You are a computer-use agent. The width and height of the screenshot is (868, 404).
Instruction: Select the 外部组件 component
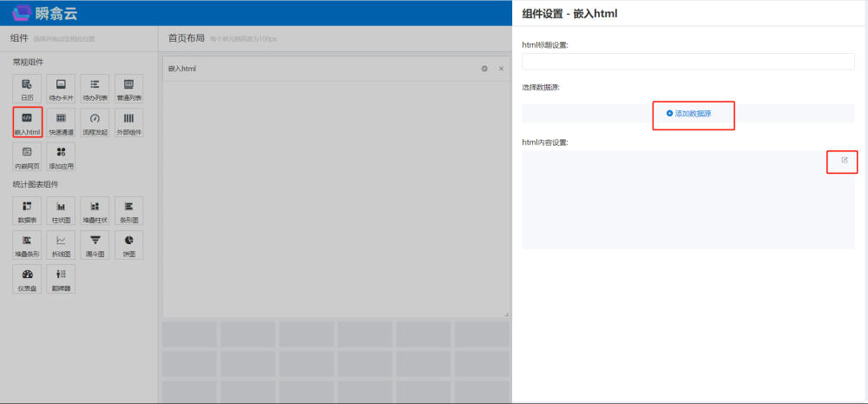click(x=128, y=122)
